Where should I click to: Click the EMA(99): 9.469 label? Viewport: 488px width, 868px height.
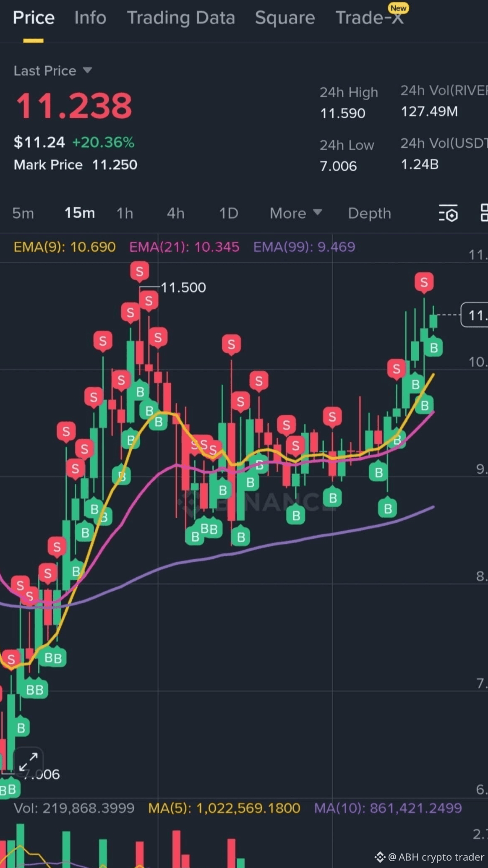[304, 247]
